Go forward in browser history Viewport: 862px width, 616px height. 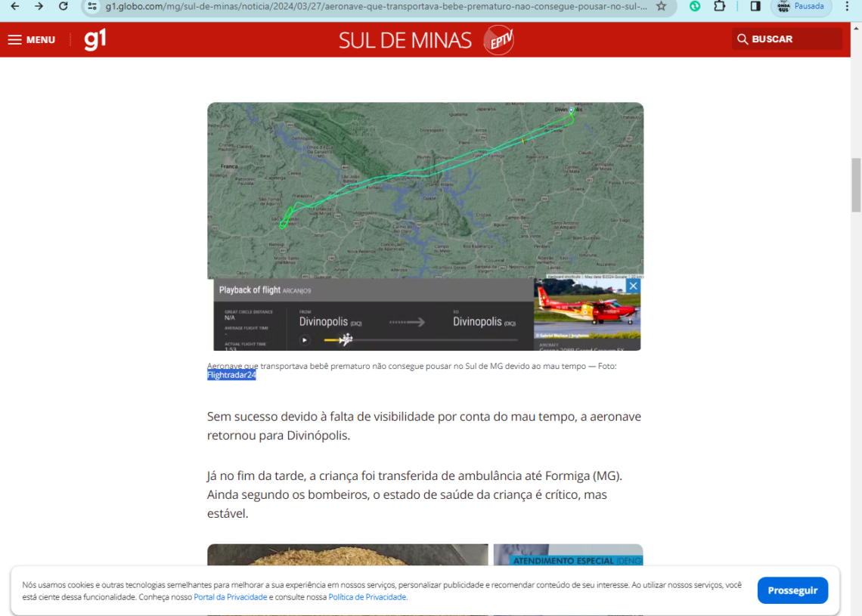point(39,7)
